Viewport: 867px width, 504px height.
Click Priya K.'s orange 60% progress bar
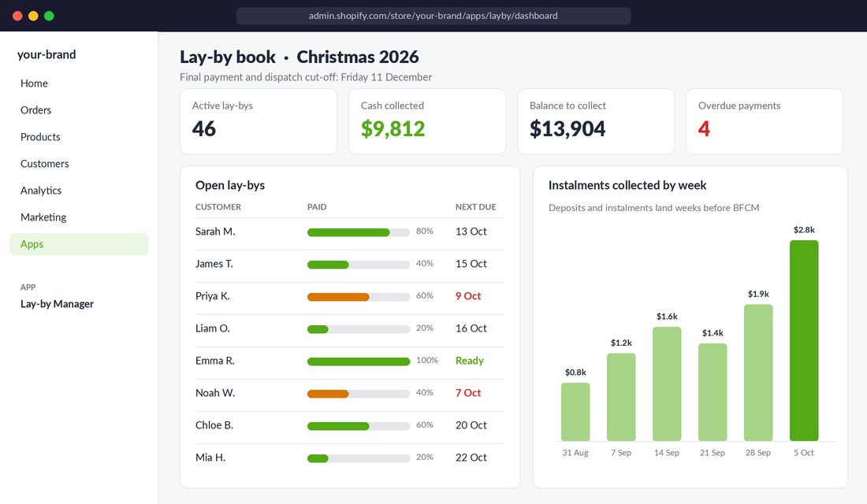click(x=359, y=298)
